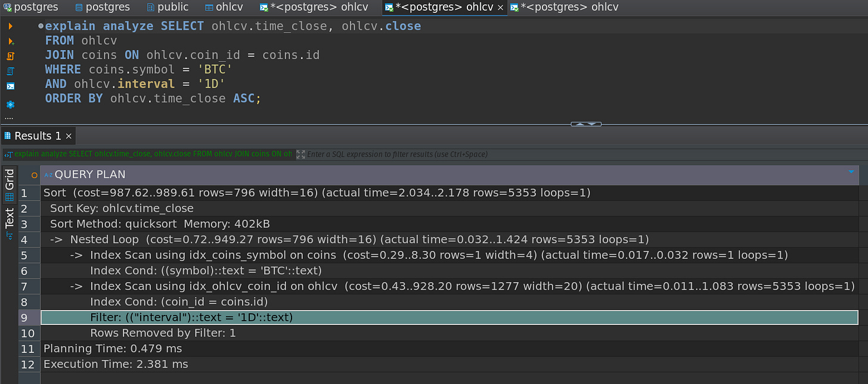Run query in new tab using play-plus icon
Screen dimensions: 868x384
coord(10,41)
